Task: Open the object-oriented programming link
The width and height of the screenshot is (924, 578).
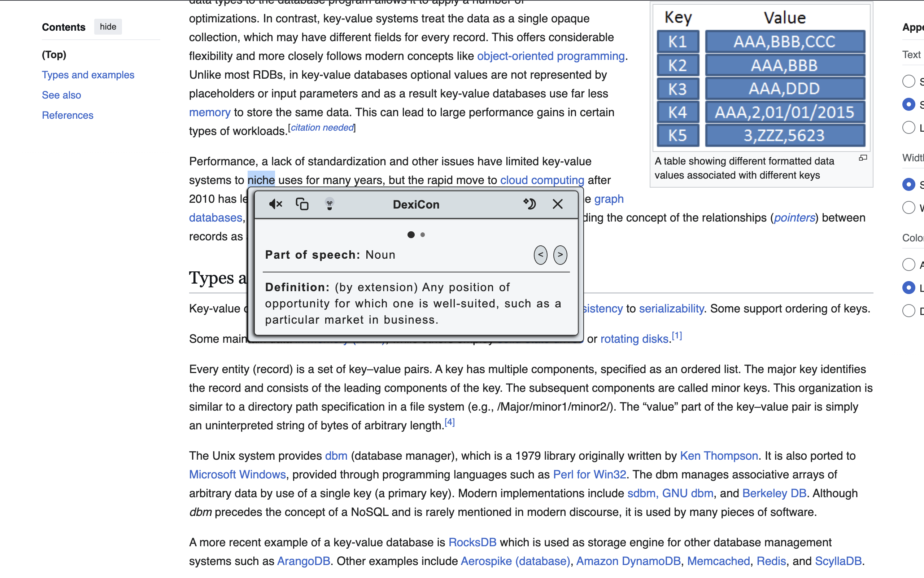Action: tap(550, 56)
